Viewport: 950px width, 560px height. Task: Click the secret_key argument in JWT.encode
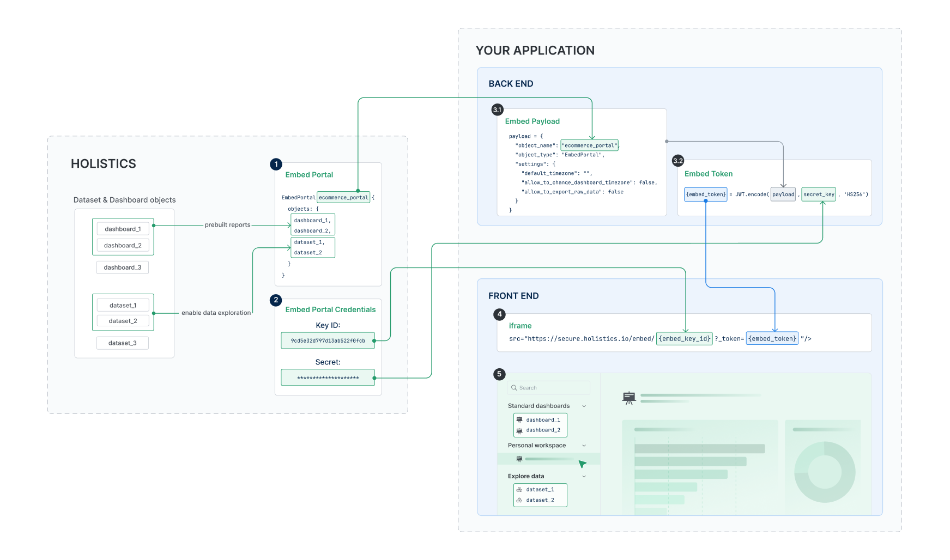[x=819, y=194]
